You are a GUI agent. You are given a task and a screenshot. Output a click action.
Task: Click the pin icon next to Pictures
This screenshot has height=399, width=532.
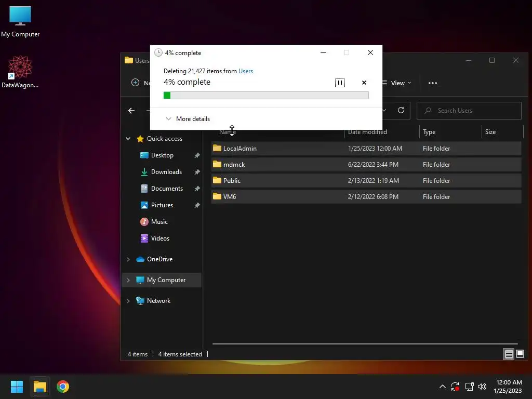197,205
